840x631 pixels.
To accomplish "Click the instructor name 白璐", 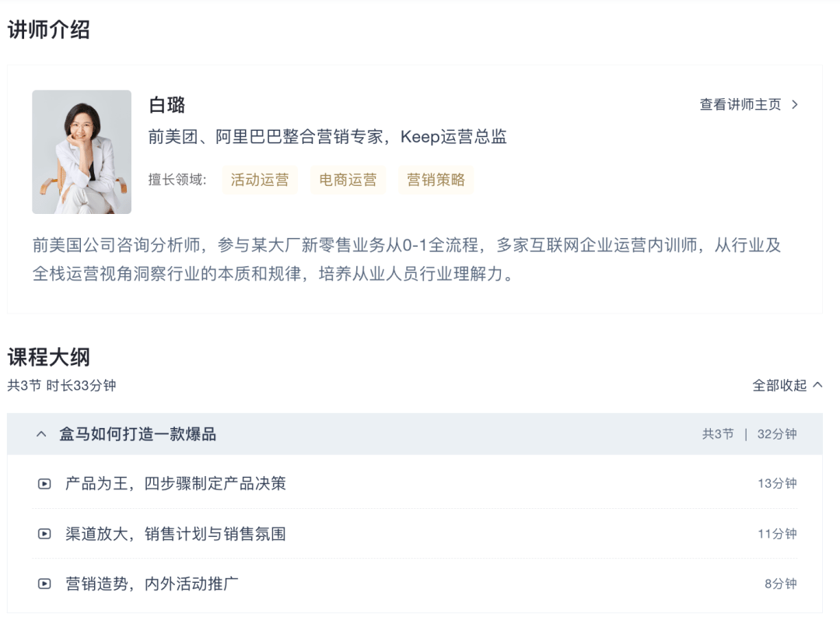I will coord(167,105).
